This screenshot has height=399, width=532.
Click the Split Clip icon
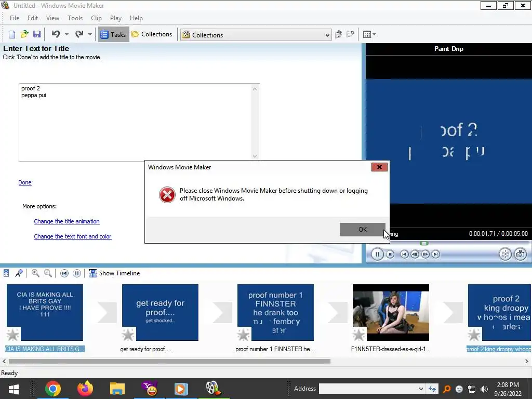tap(505, 254)
